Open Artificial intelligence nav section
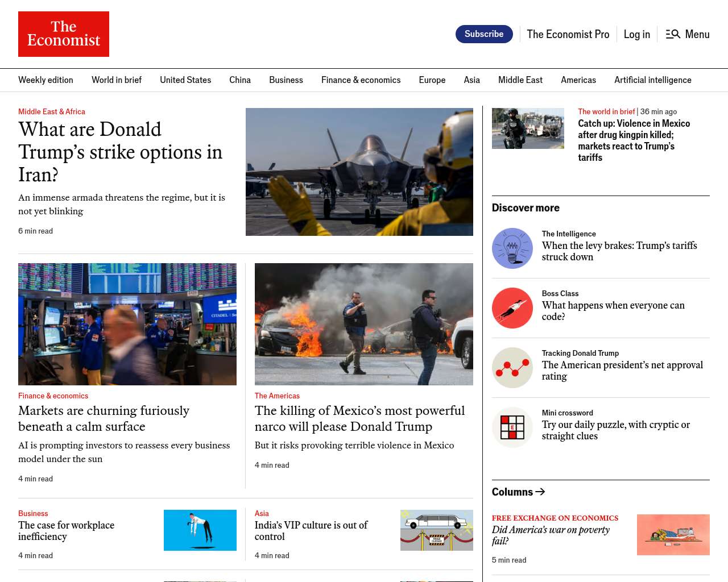This screenshot has height=582, width=728. click(x=652, y=80)
